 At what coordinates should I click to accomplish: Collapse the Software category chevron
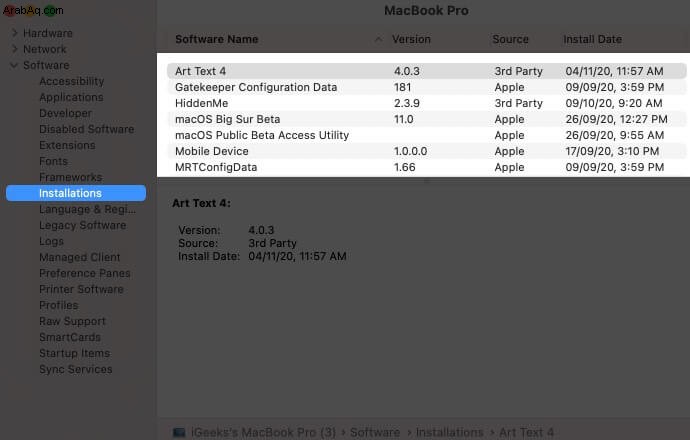click(14, 65)
